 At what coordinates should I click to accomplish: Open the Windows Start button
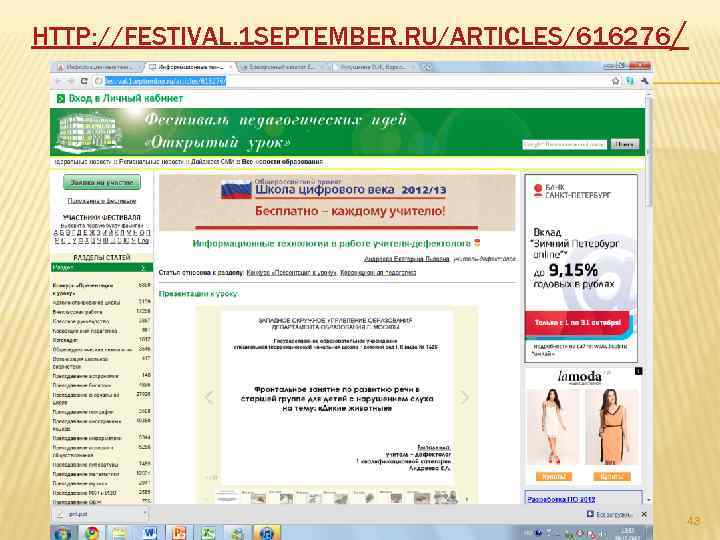pos(62,534)
